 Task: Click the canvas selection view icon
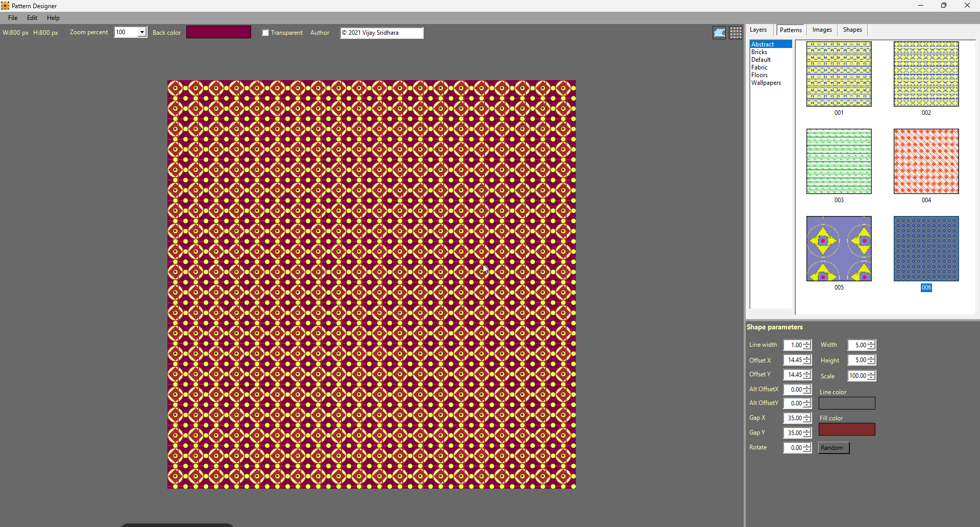pyautogui.click(x=719, y=32)
